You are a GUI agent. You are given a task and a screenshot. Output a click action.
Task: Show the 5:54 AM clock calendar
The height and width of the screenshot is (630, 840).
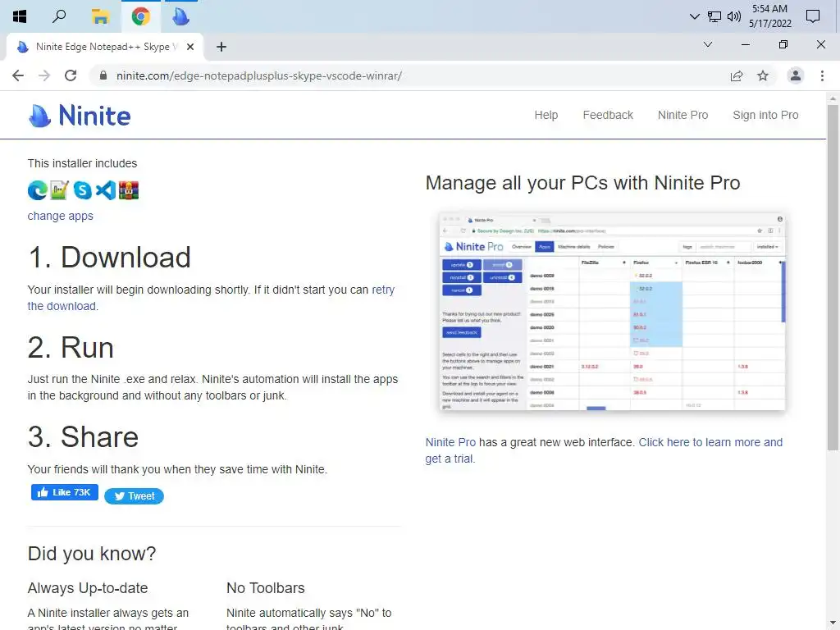tap(769, 16)
